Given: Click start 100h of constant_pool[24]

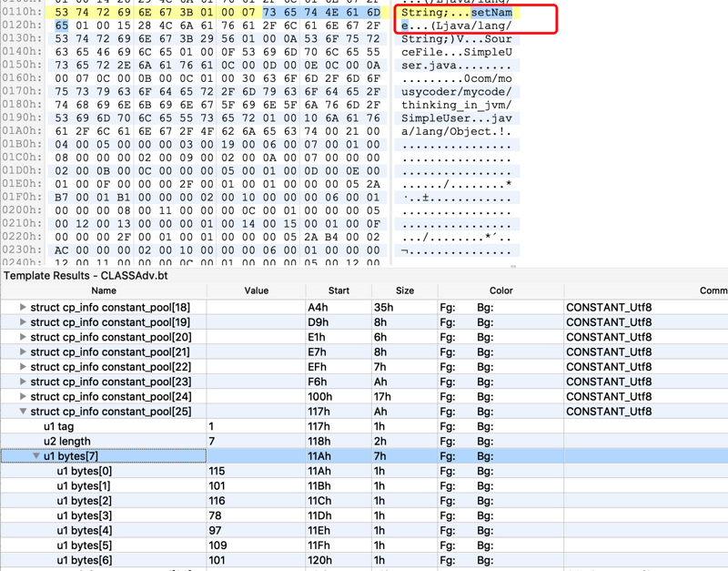Looking at the screenshot, I should tap(320, 396).
